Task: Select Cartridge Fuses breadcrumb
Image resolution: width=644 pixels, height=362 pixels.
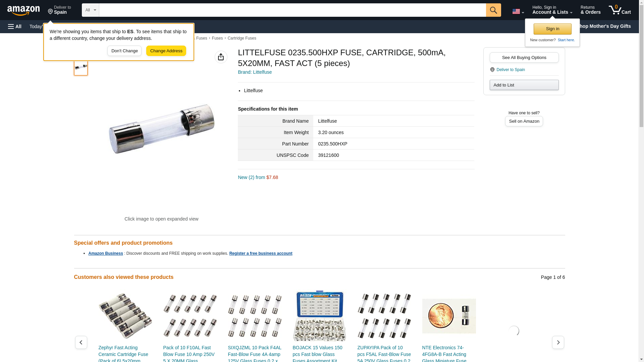Action: (x=241, y=38)
